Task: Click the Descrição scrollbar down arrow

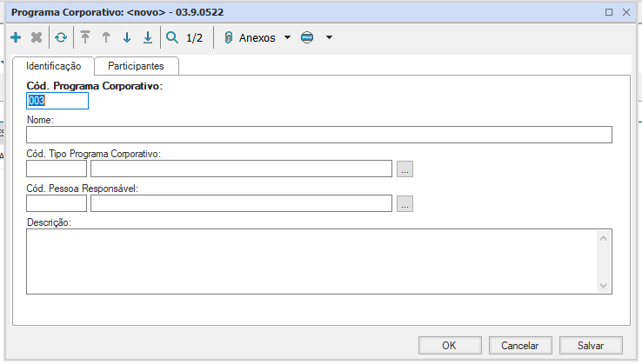Action: pyautogui.click(x=605, y=286)
